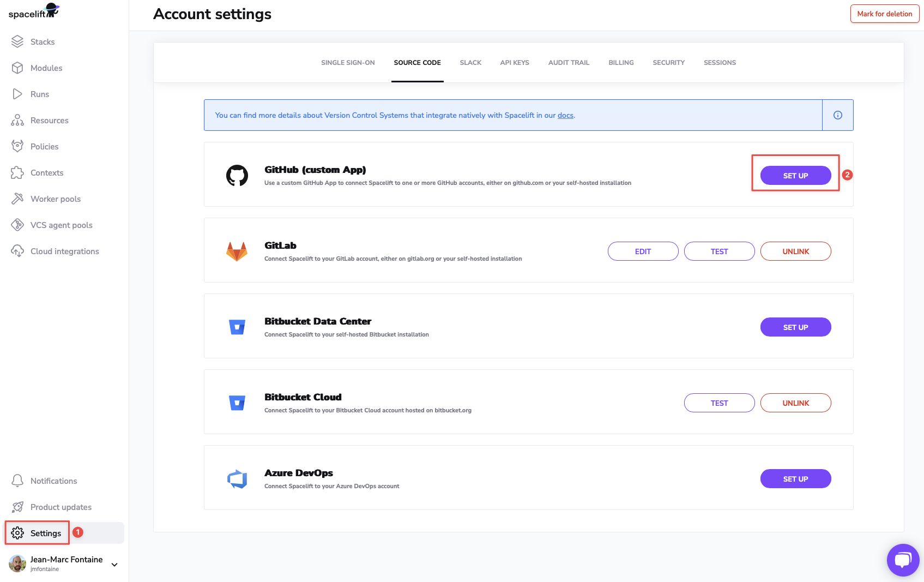Click the Worker pools hammer icon
The width and height of the screenshot is (924, 582).
click(17, 199)
